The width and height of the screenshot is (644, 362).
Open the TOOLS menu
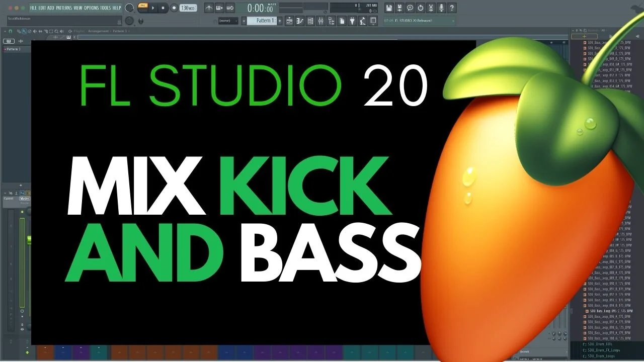tap(106, 8)
